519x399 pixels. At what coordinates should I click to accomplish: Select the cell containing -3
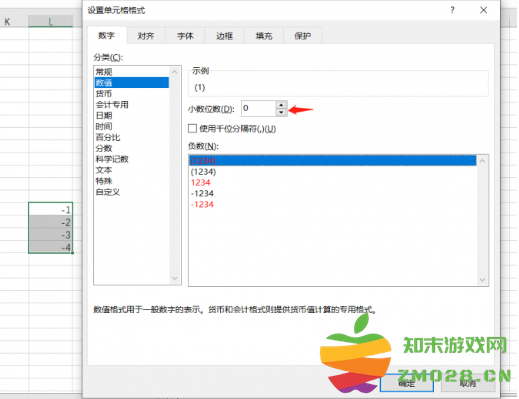[x=51, y=235]
